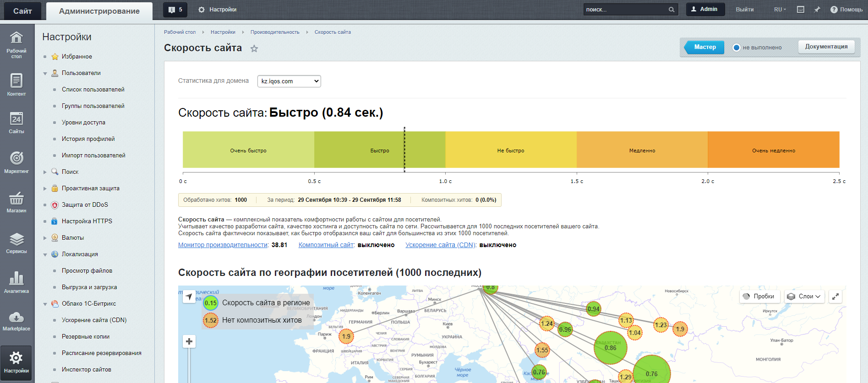Click the Мастер button
The height and width of the screenshot is (383, 868).
tap(704, 47)
